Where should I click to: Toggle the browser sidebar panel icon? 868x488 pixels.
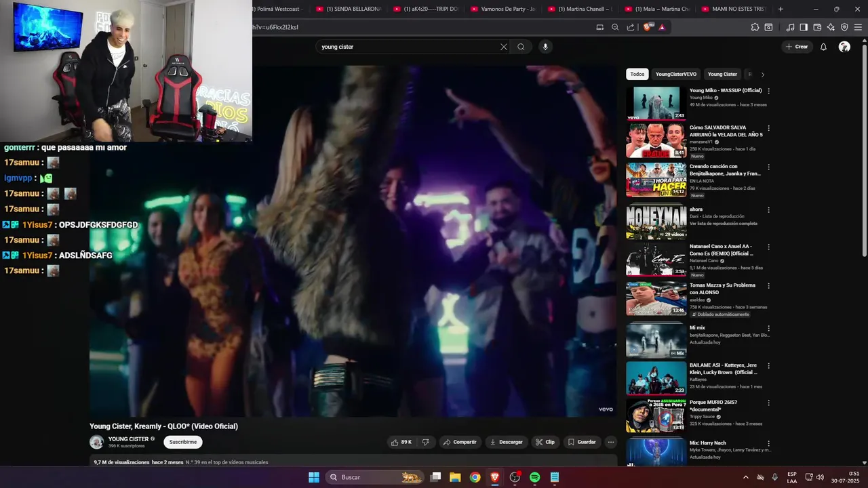coord(804,27)
